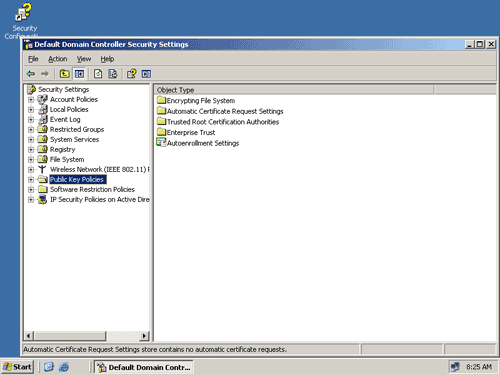Click the Restricted Groups folder icon

pos(42,129)
